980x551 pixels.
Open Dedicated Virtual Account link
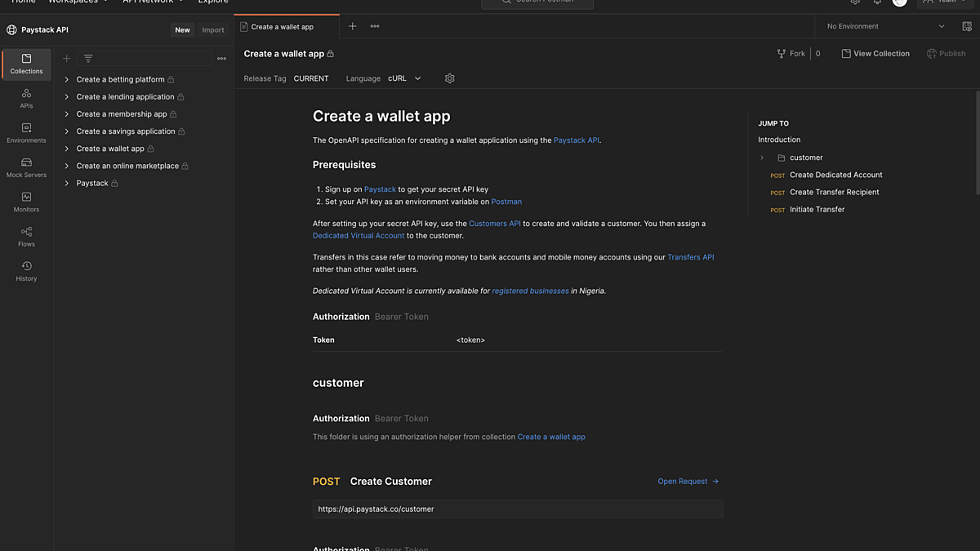[359, 236]
